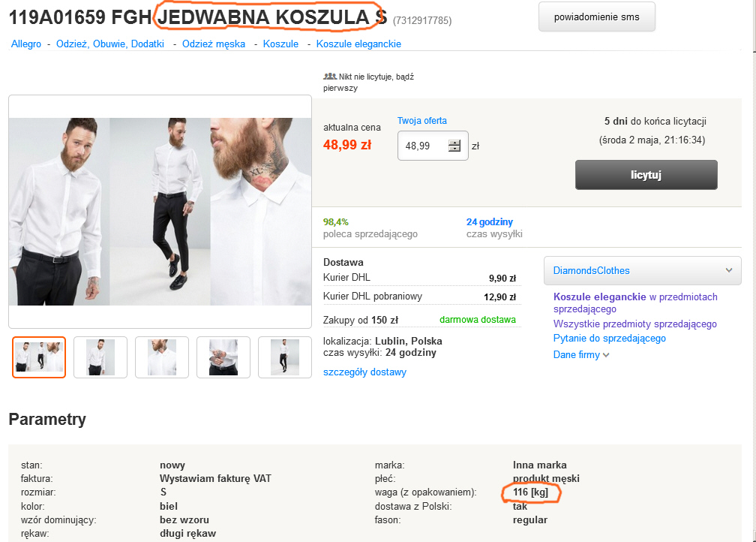View Wszystkie przedmioty sprzedającego
756x542 pixels.
click(x=634, y=324)
